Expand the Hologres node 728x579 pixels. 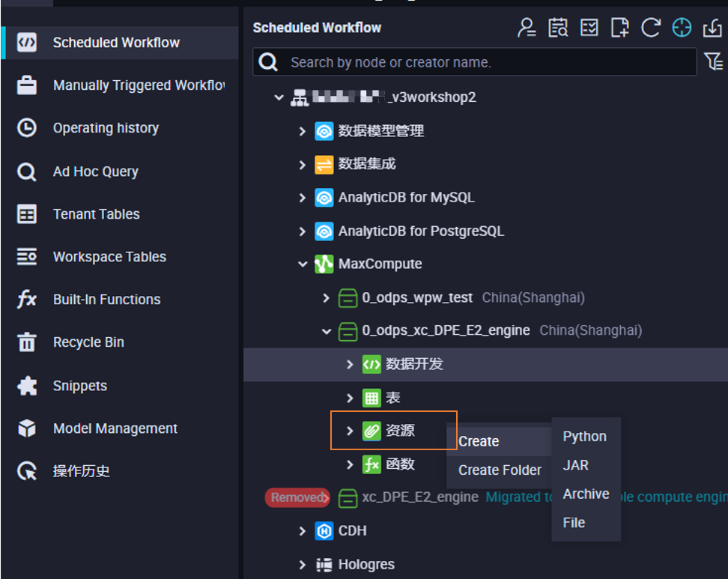(x=303, y=565)
